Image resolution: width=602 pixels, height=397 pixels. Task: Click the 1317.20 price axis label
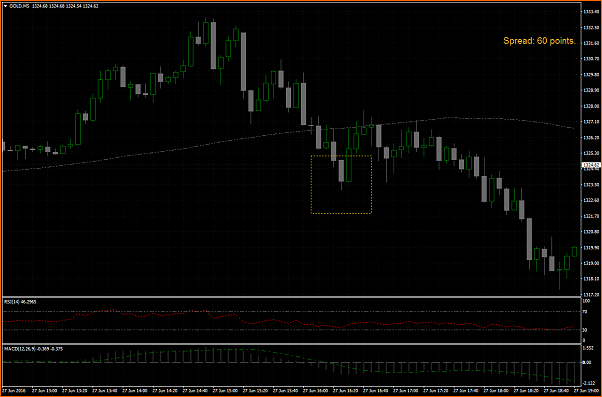pyautogui.click(x=591, y=294)
